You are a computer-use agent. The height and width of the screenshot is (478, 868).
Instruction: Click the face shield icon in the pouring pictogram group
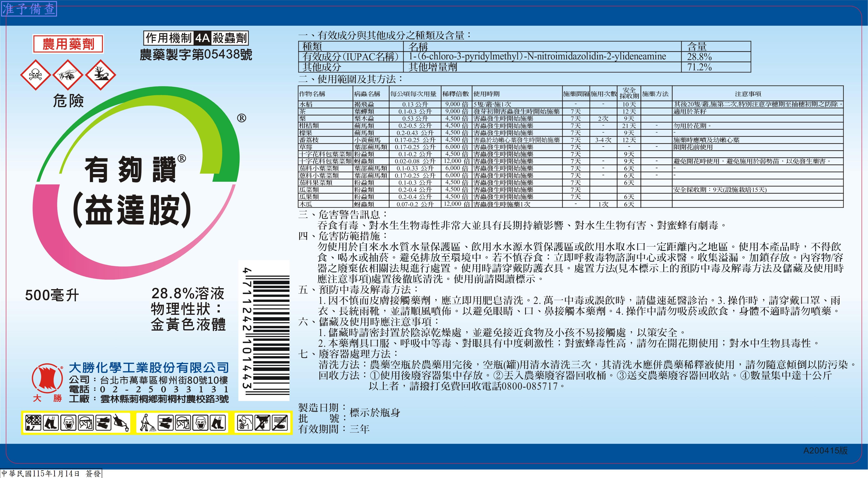86,422
